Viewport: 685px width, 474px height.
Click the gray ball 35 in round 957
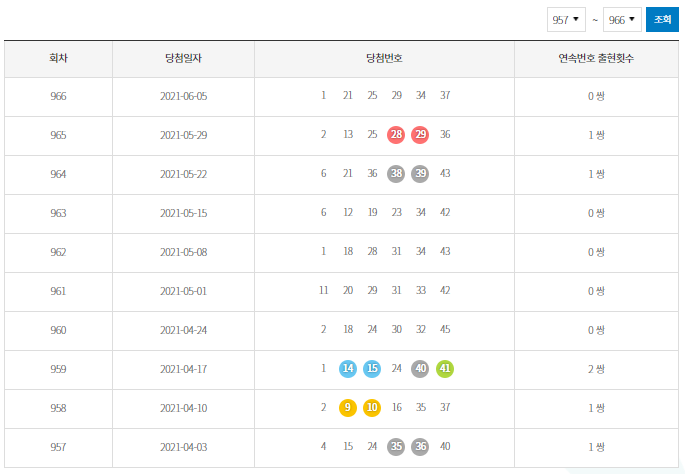pos(396,446)
